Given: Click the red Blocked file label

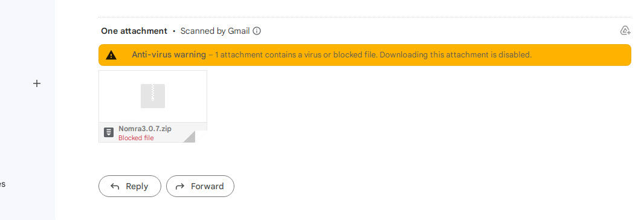Looking at the screenshot, I should click(x=136, y=138).
